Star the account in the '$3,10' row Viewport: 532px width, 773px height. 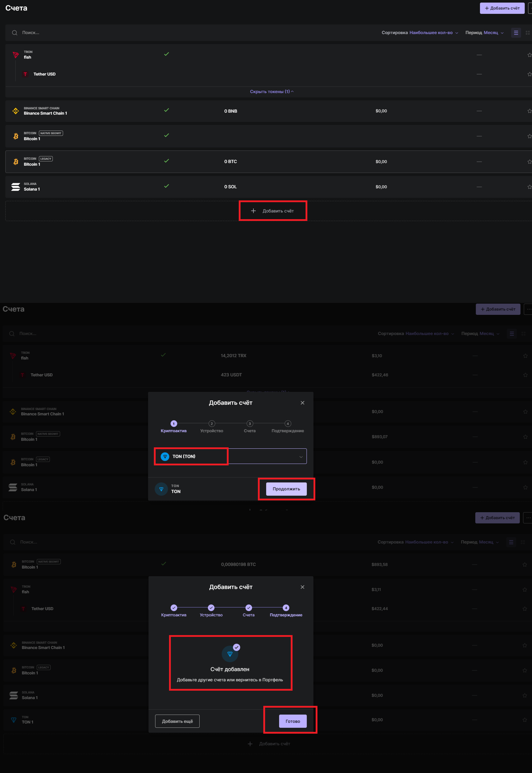pos(525,356)
